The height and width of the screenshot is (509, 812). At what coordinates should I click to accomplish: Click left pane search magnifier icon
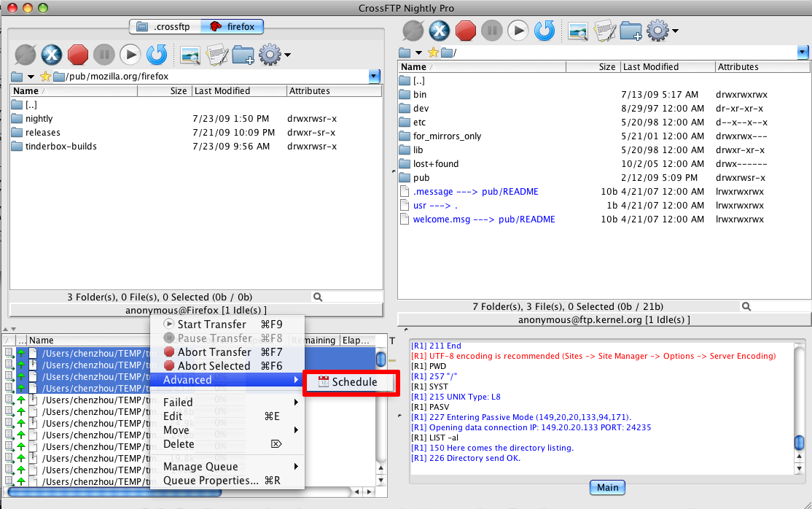click(318, 297)
